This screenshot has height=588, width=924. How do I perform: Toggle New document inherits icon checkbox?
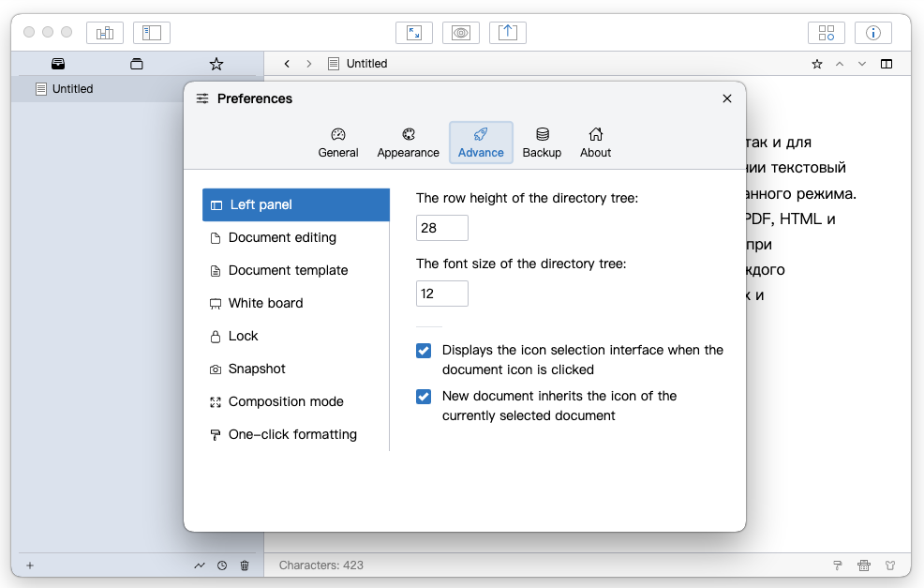pyautogui.click(x=424, y=397)
